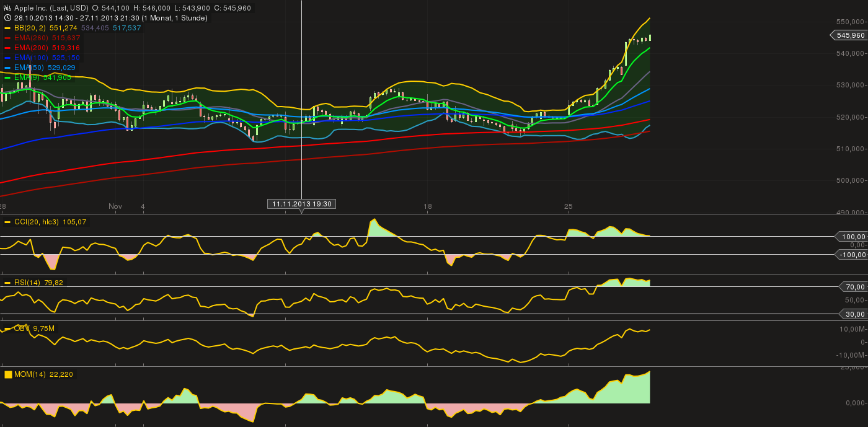Click the candlestick chart icon beside Apple Inc.
The width and height of the screenshot is (868, 427).
click(7, 8)
